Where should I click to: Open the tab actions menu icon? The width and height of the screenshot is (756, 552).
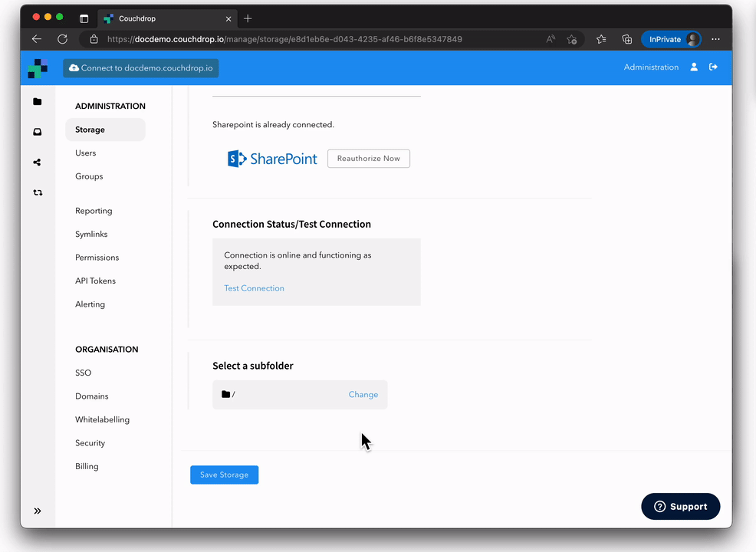(84, 19)
